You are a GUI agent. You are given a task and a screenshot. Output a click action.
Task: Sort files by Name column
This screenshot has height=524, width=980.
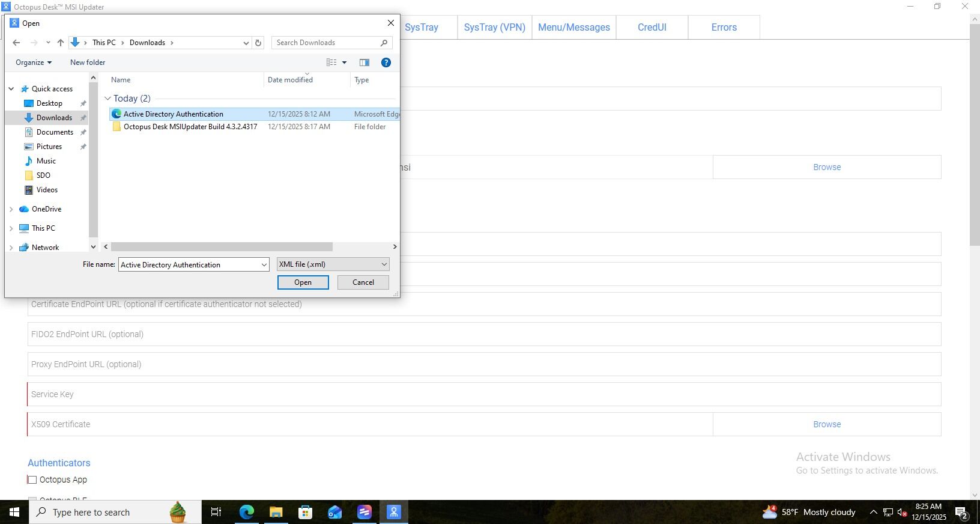pos(120,80)
